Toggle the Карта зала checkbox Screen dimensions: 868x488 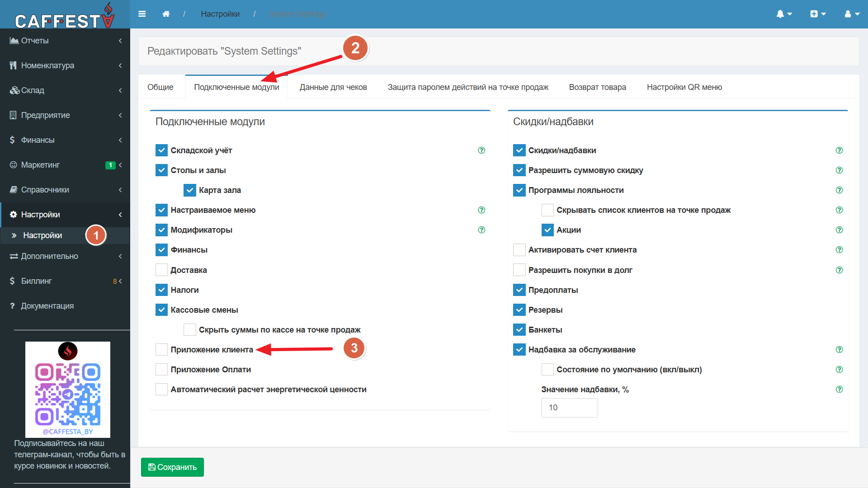click(x=189, y=190)
